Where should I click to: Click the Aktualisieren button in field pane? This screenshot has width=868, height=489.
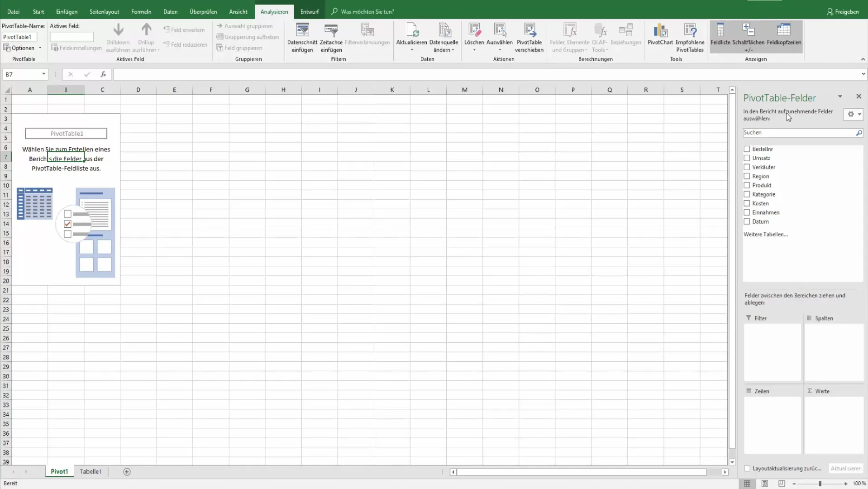click(x=845, y=469)
